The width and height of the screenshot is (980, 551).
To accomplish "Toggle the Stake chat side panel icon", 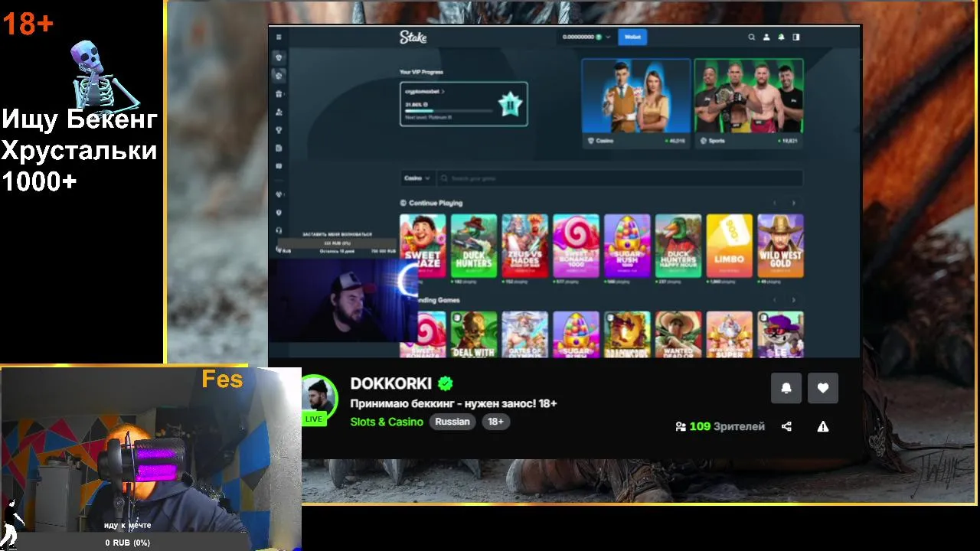I will (796, 37).
